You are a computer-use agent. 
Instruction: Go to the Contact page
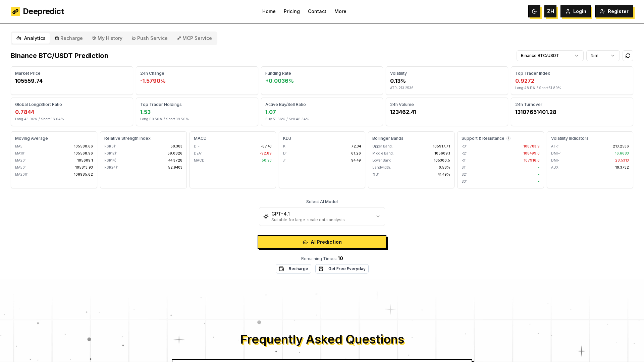[317, 11]
